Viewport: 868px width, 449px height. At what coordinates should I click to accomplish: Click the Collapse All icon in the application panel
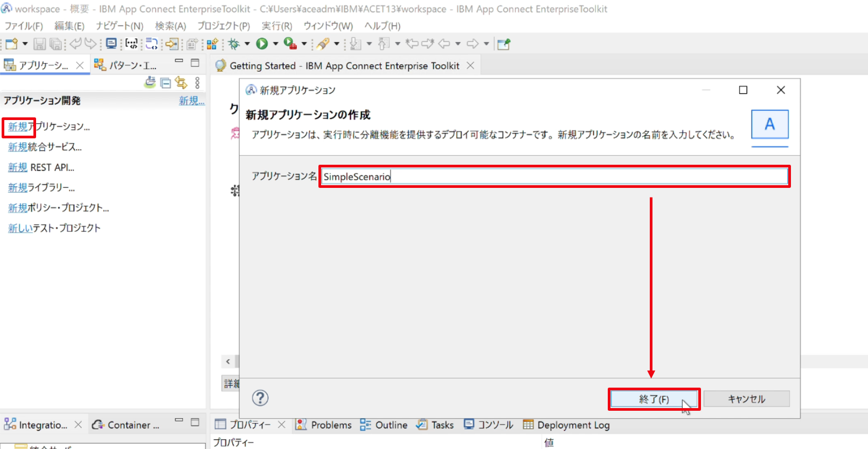coord(166,83)
